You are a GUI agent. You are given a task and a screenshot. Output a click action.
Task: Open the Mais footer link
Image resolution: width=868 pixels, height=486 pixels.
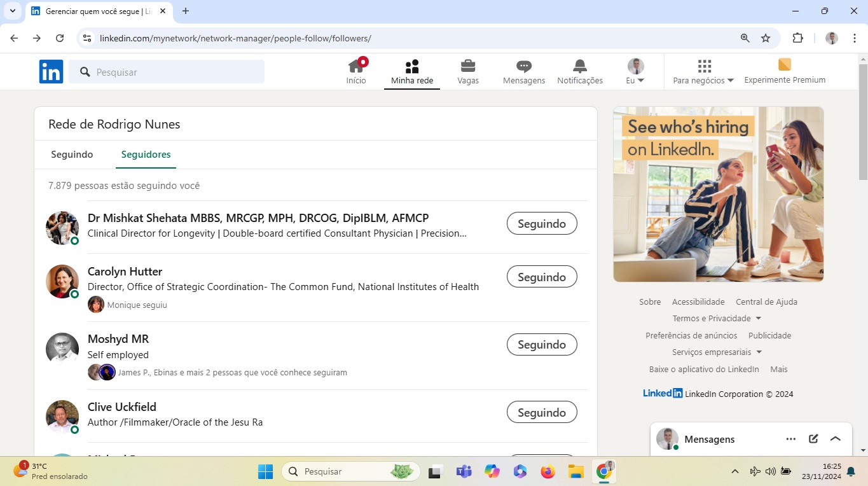778,370
